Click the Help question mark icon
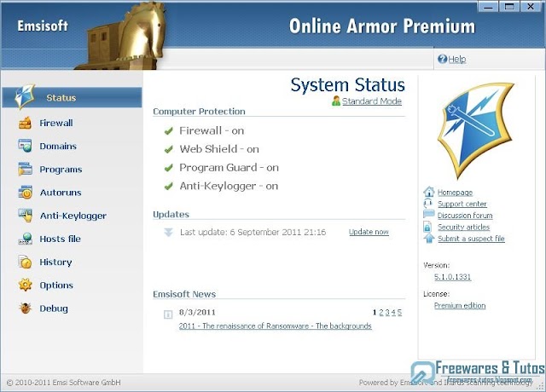 point(442,59)
